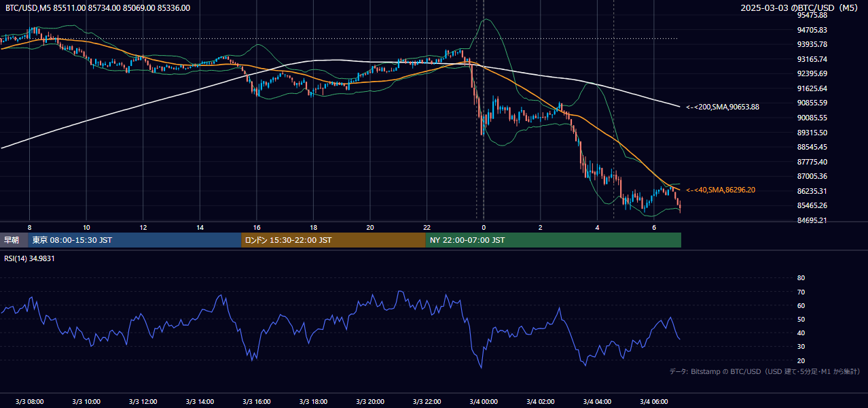Click price axis value 91625.64
Viewport: 868px width, 408px height.
(x=812, y=88)
